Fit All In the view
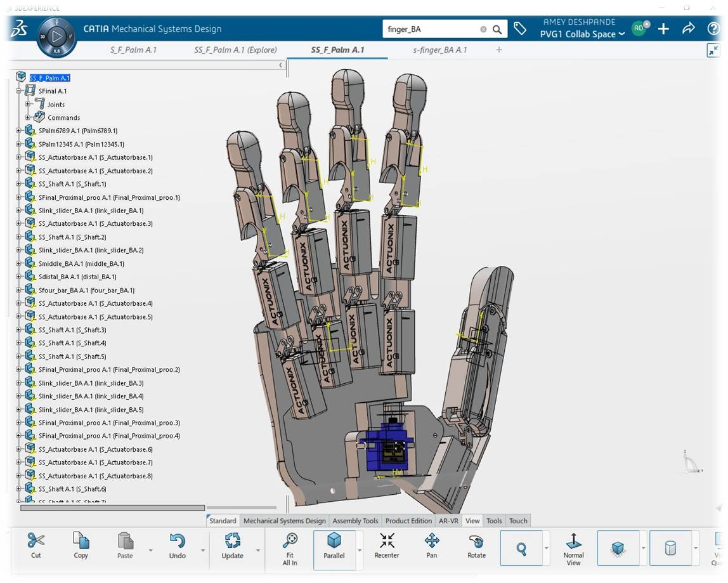 pos(290,540)
